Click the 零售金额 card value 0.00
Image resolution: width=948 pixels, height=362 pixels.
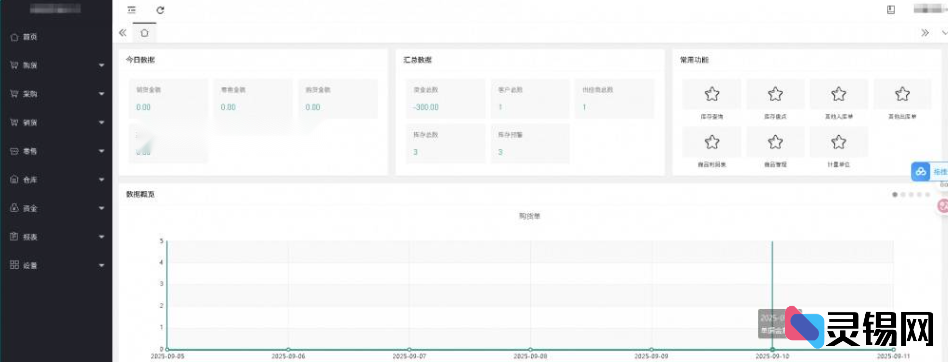click(x=228, y=108)
